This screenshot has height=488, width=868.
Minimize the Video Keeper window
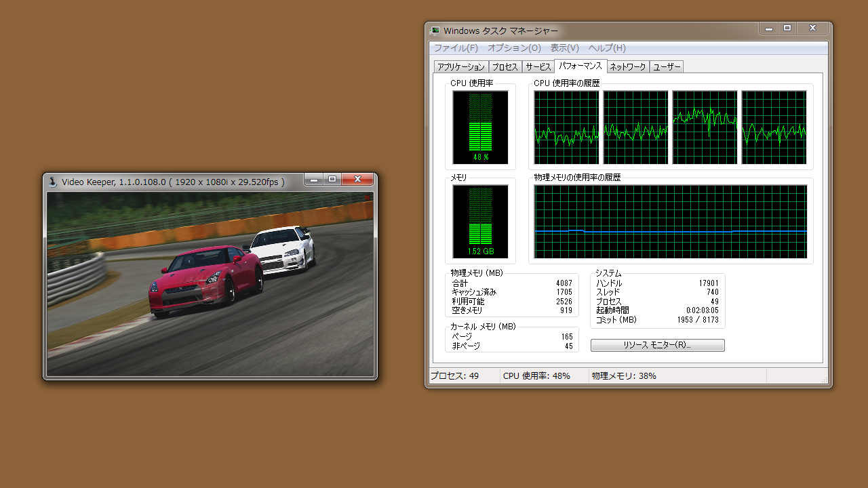tap(313, 179)
